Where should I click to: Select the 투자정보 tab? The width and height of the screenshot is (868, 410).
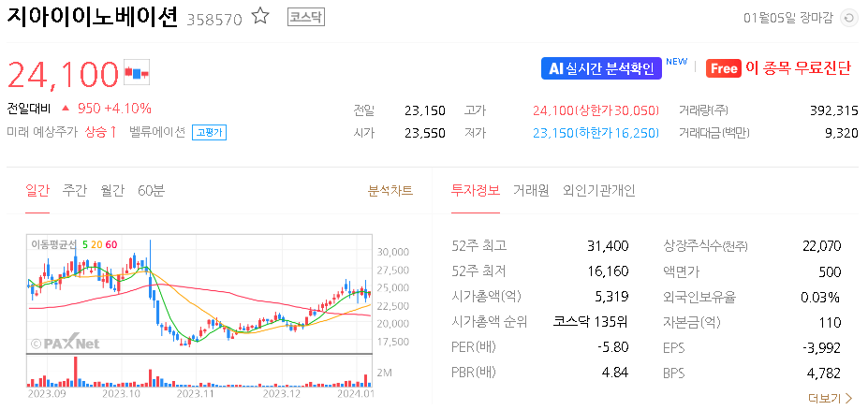(x=476, y=190)
